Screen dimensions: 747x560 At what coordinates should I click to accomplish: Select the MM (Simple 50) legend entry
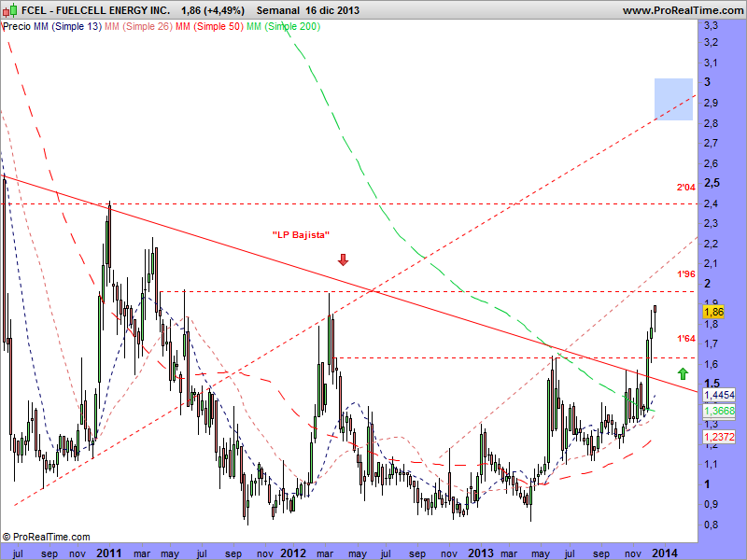209,27
